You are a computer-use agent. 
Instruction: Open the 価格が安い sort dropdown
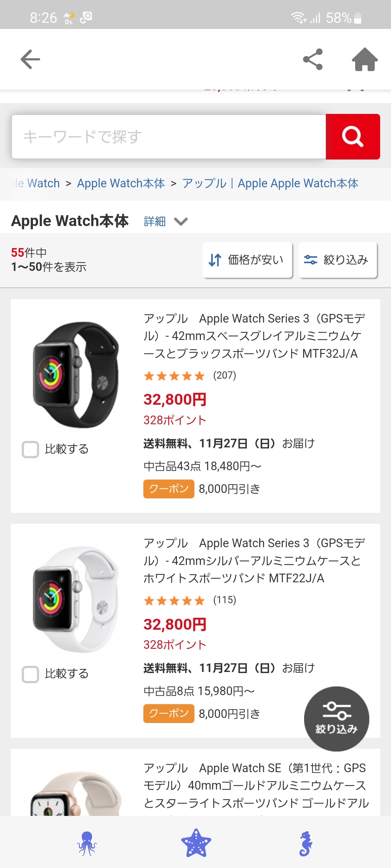247,260
